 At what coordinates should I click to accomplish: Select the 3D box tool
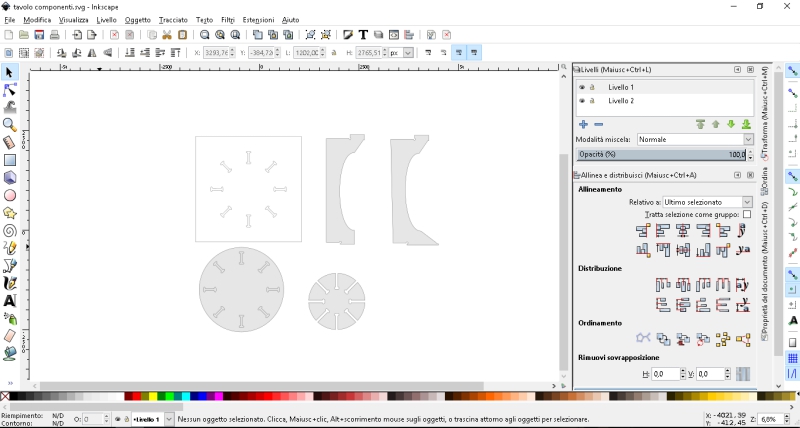pos(9,178)
